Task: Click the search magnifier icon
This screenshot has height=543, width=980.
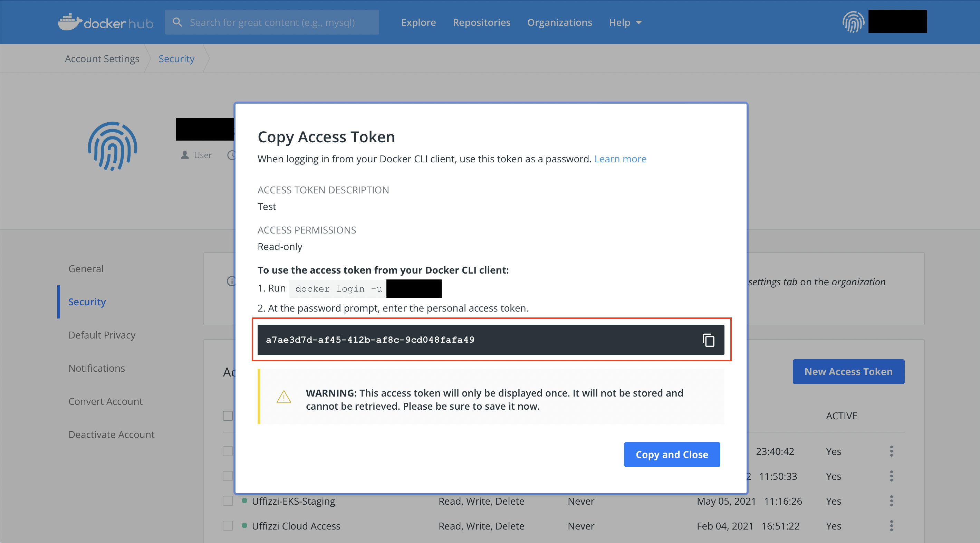Action: click(x=177, y=22)
